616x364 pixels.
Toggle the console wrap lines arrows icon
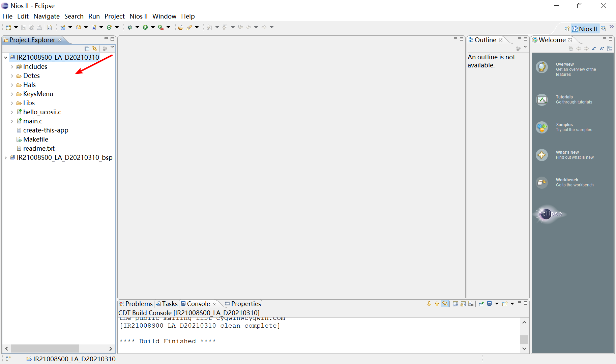click(445, 304)
